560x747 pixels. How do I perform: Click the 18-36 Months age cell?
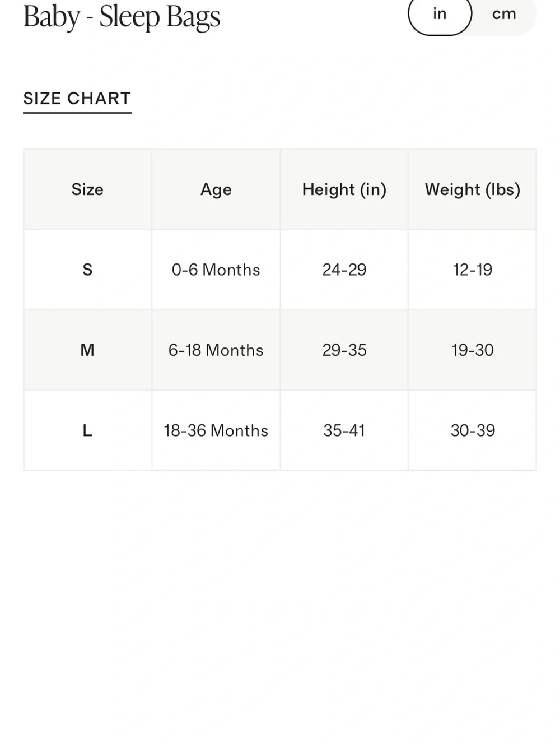216,430
